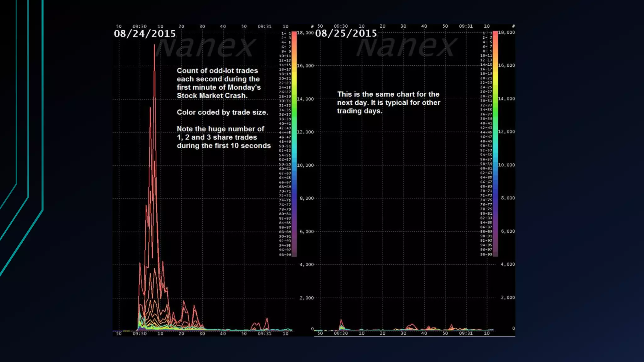This screenshot has height=362, width=644.
Task: Click the 16,000 label on the right chart's axis
Action: coord(506,65)
